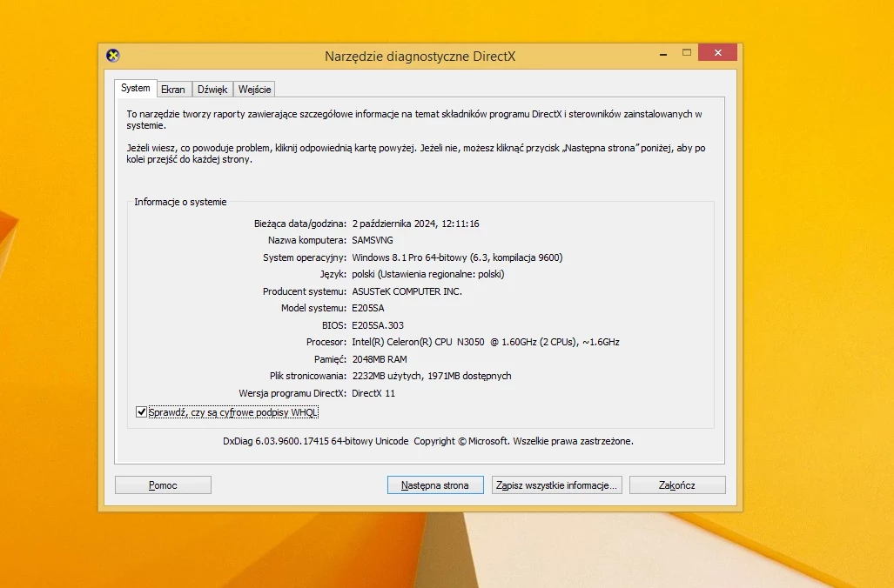Click the DirectX icon in title bar
Image resolution: width=894 pixels, height=588 pixels.
[113, 56]
